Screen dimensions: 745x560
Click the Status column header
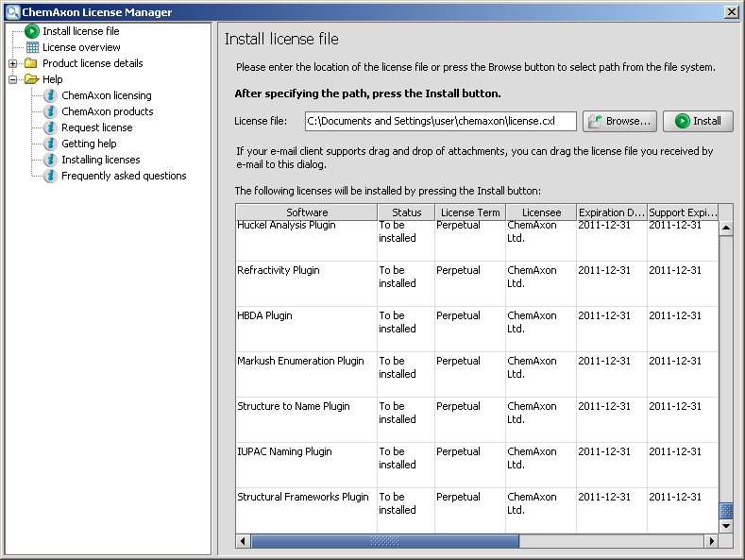(x=406, y=212)
